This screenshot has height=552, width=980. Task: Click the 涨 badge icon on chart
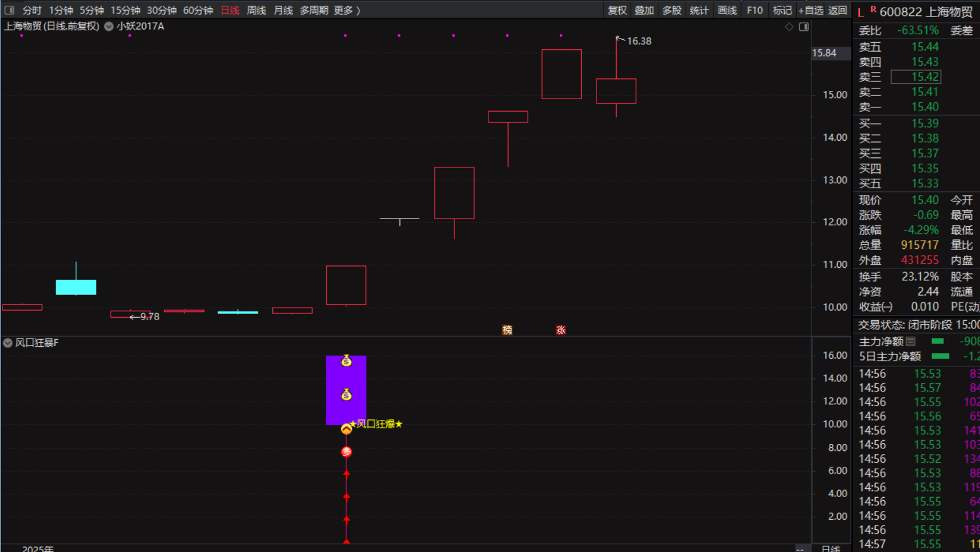[x=560, y=330]
